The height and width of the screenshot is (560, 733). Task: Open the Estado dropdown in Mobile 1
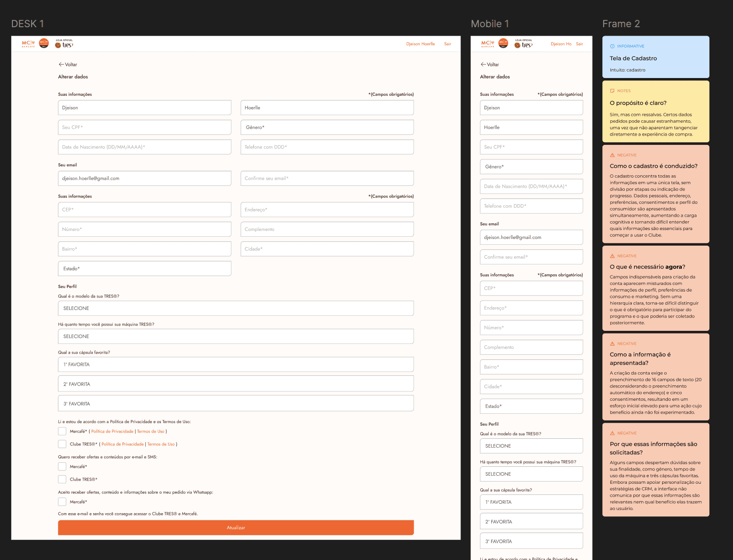tap(531, 406)
